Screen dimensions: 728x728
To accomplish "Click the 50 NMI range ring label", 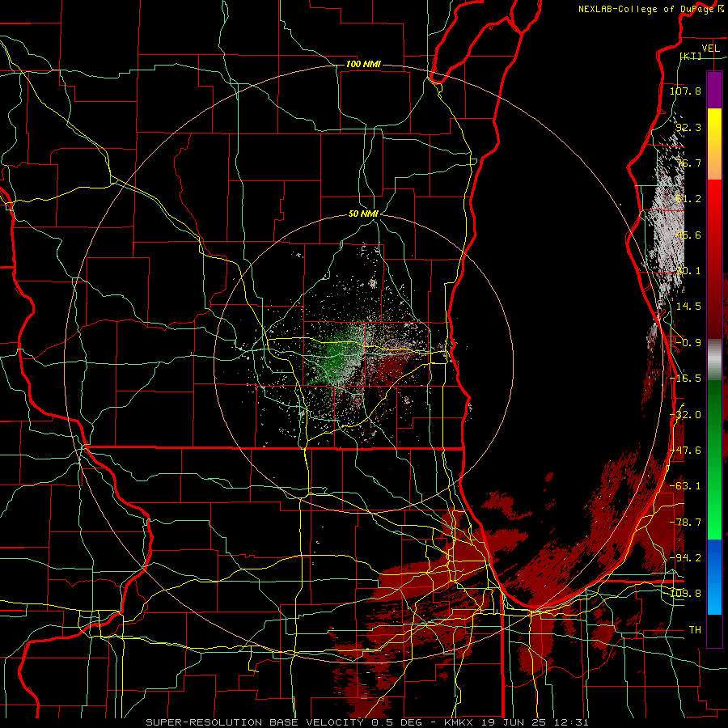I will [363, 214].
